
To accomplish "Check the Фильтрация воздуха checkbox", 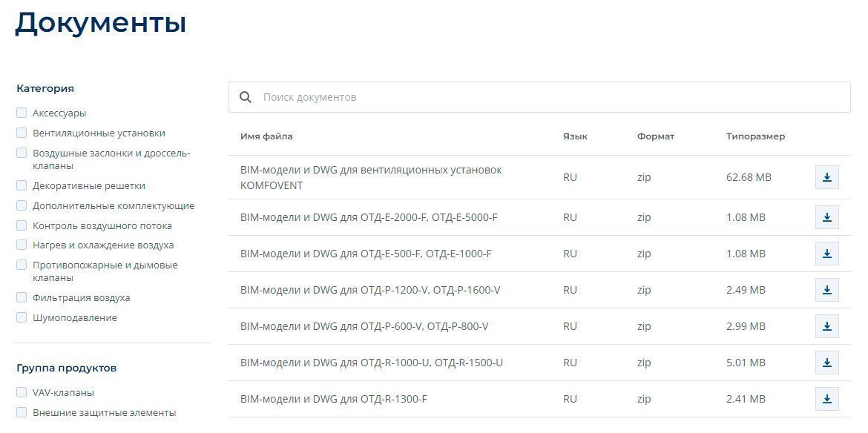I will [22, 298].
